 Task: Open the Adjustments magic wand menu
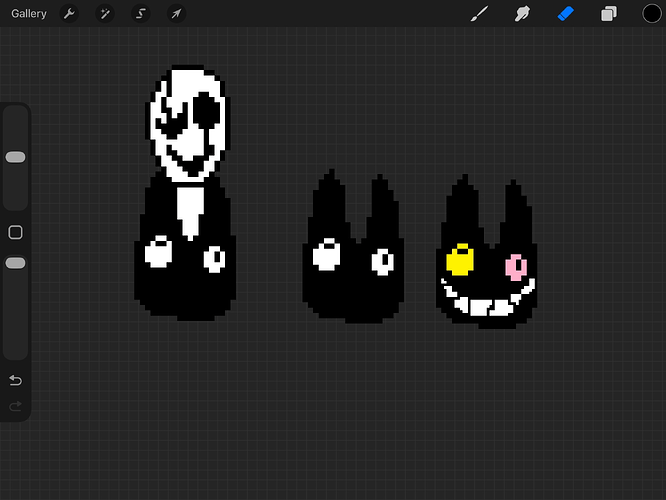(105, 14)
